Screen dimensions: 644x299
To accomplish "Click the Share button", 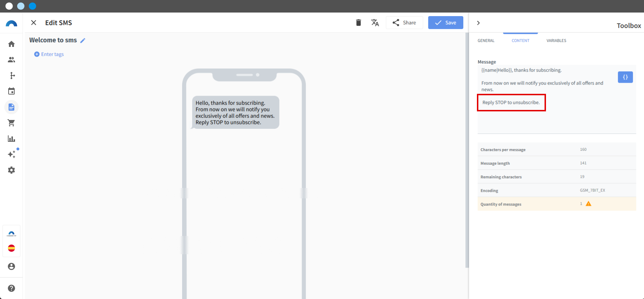I will [x=404, y=23].
